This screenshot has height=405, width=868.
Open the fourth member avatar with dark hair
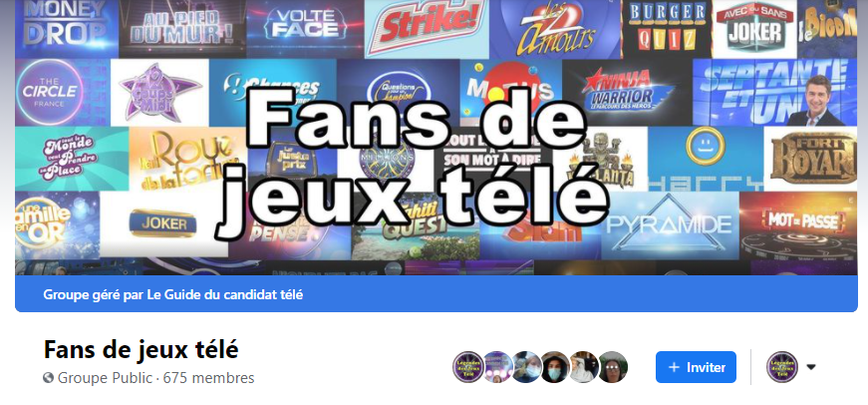pos(555,367)
